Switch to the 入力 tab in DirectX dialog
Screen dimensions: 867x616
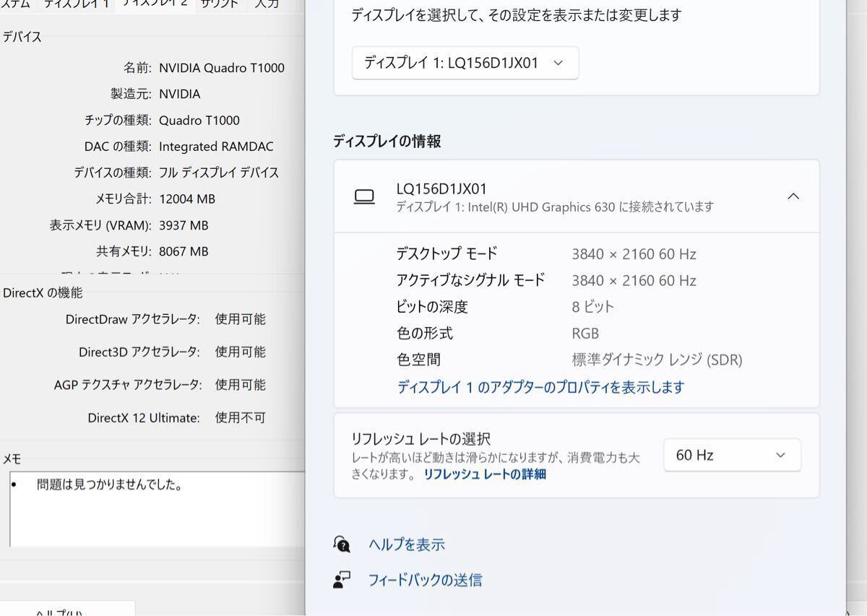tap(267, 4)
